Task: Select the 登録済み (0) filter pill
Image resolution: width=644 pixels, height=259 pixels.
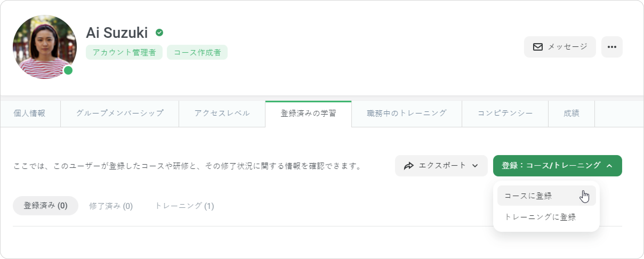Action: 46,206
